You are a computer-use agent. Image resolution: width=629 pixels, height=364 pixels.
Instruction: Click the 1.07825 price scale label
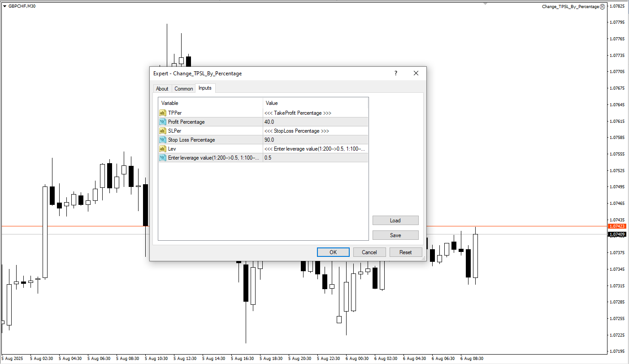click(618, 6)
